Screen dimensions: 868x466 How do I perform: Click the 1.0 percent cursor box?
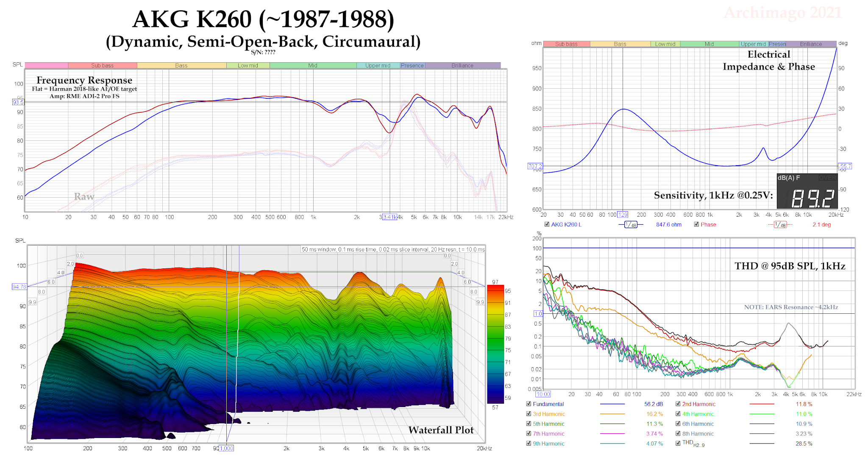pos(538,314)
